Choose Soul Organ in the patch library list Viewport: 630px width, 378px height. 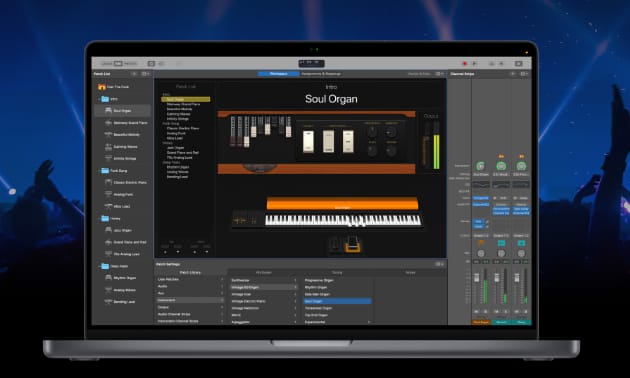337,301
